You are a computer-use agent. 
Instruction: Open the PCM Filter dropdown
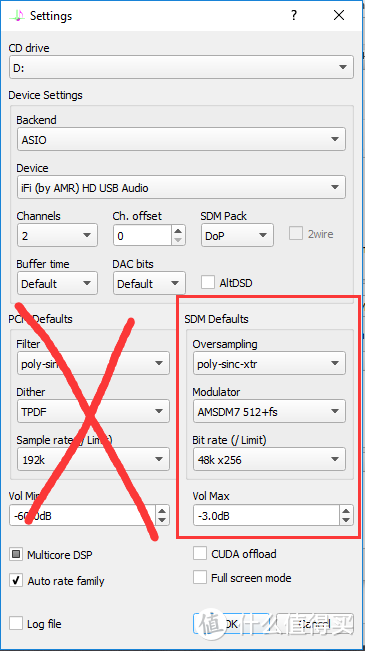(93, 363)
